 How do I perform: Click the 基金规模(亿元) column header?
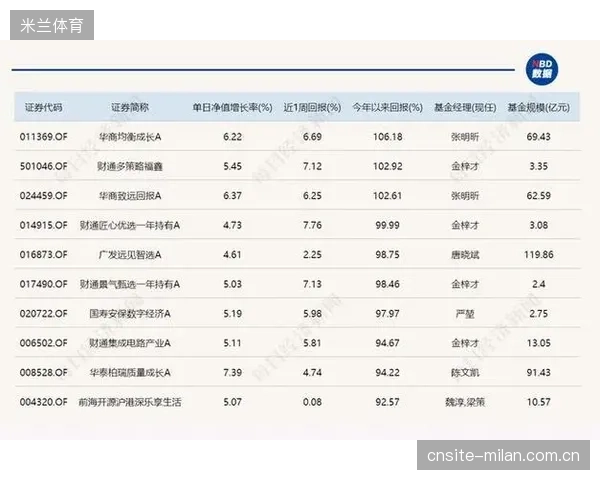coord(538,108)
